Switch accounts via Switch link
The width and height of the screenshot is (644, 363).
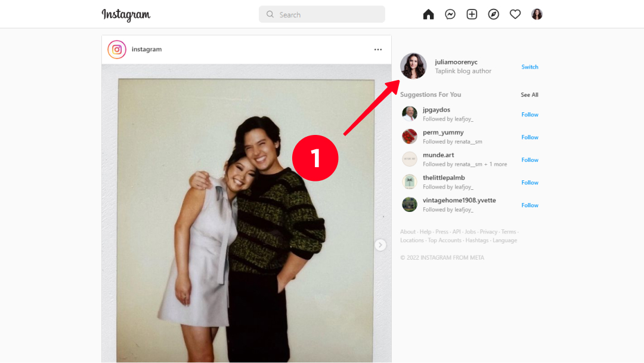click(x=530, y=67)
